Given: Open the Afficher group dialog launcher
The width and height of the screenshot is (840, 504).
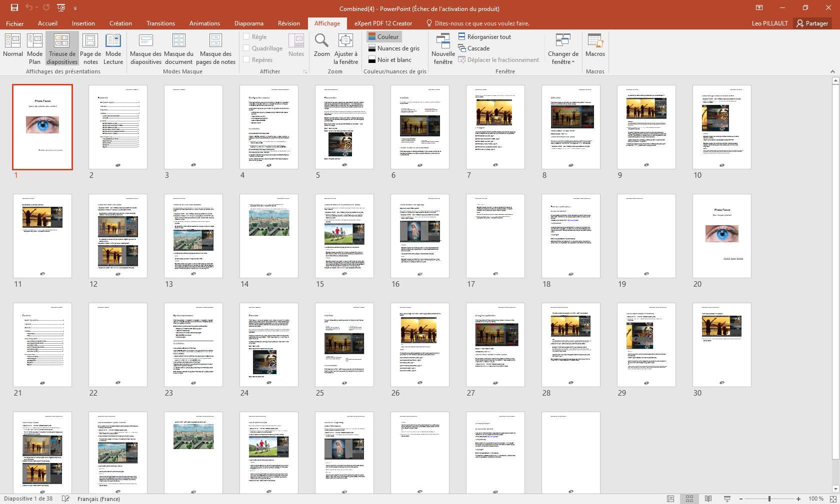Looking at the screenshot, I should pos(305,72).
